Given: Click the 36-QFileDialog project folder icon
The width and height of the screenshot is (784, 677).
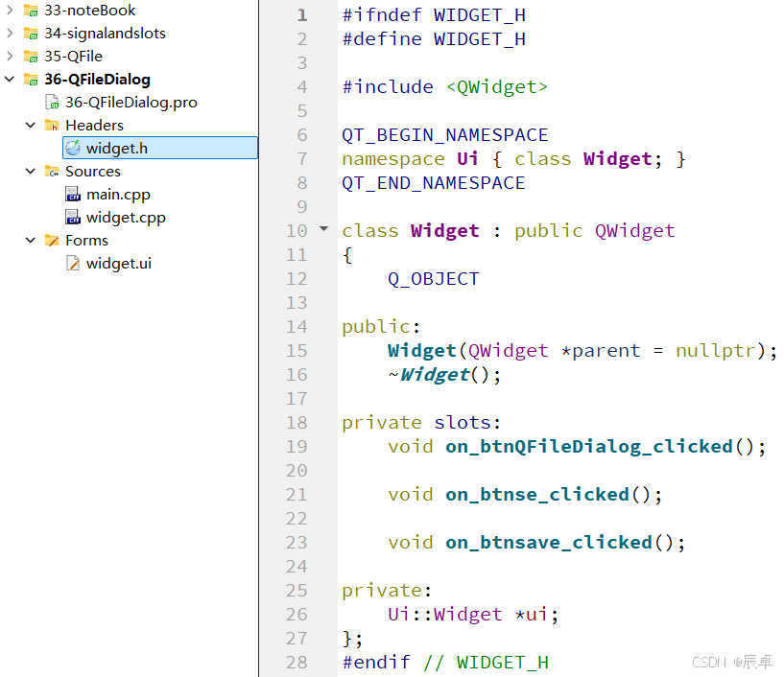Looking at the screenshot, I should tap(31, 80).
